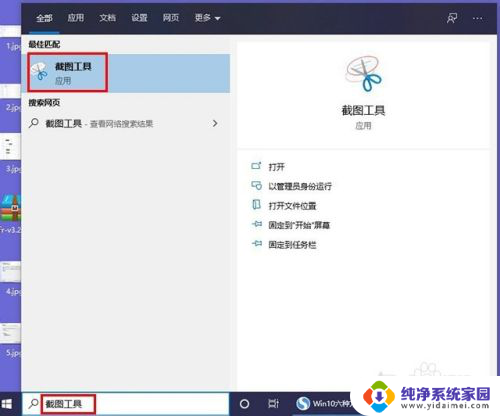Open Task View on taskbar
This screenshot has width=500, height=416.
(x=273, y=404)
